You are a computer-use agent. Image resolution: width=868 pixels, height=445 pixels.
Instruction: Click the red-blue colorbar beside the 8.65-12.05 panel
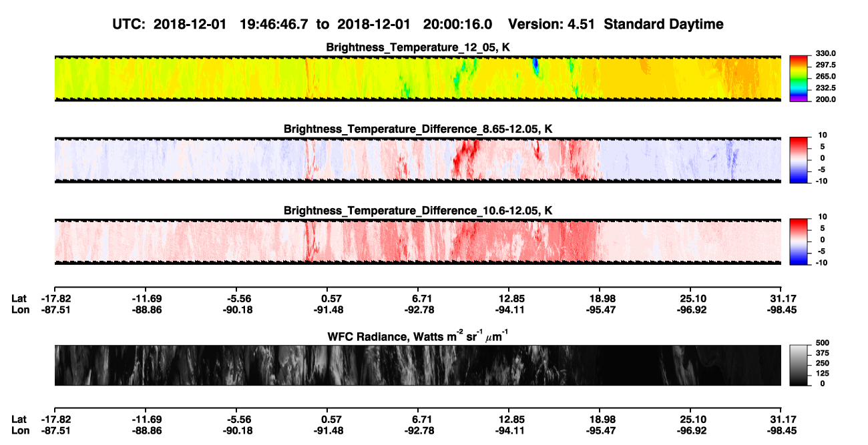pos(798,160)
